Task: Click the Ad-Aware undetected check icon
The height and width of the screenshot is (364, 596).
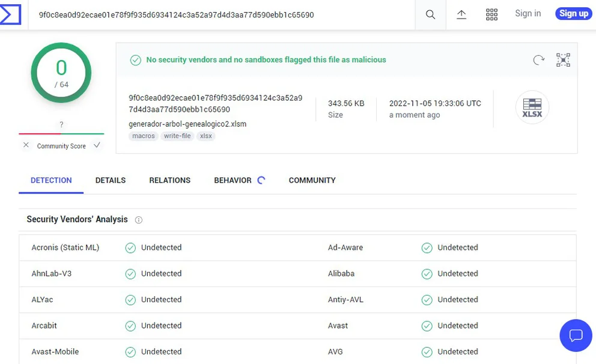Action: (427, 248)
